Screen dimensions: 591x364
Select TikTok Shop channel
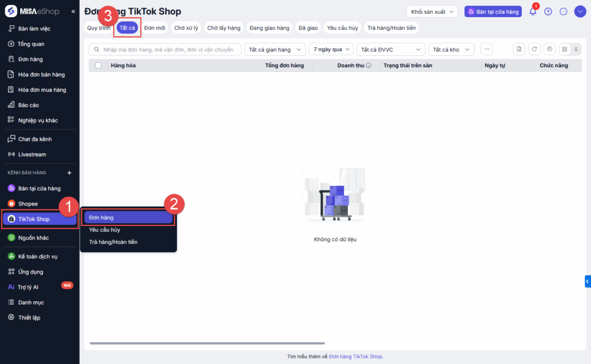click(x=40, y=219)
